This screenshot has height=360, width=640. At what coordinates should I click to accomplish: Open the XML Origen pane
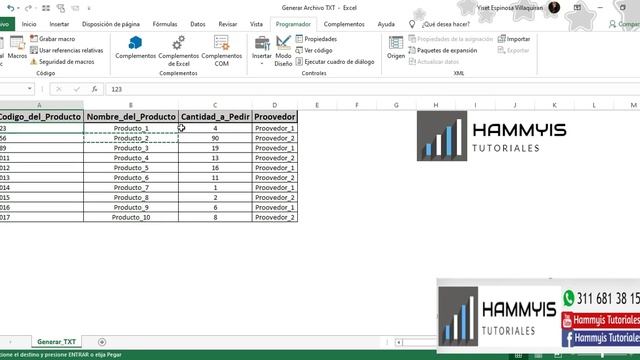tap(396, 47)
